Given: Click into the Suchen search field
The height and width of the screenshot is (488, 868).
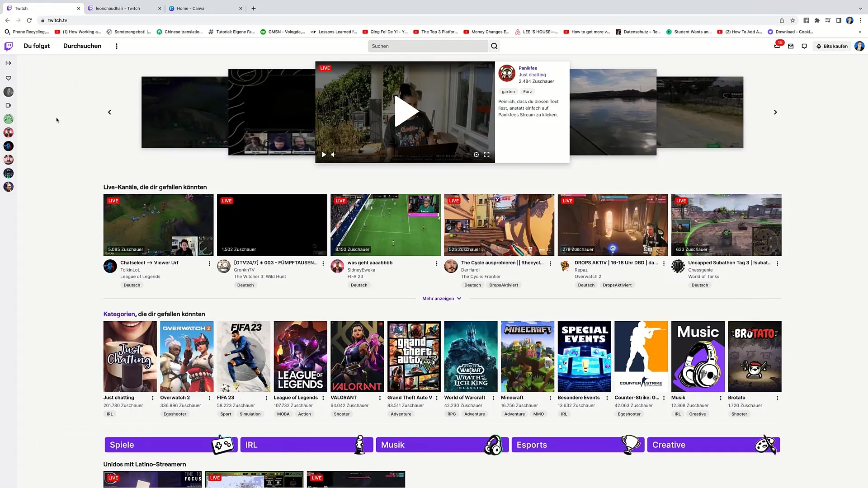Looking at the screenshot, I should 428,46.
